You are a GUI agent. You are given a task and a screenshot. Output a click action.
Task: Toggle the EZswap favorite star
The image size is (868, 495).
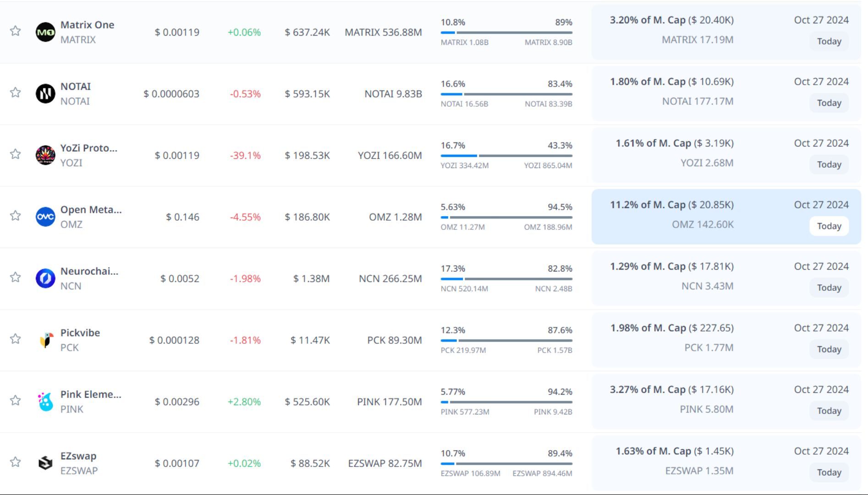pos(16,462)
